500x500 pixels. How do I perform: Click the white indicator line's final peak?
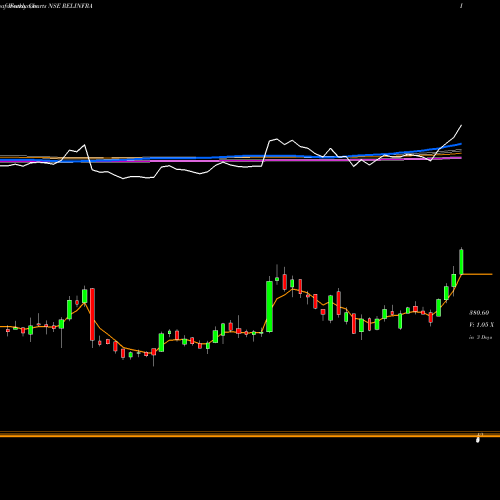[461, 126]
